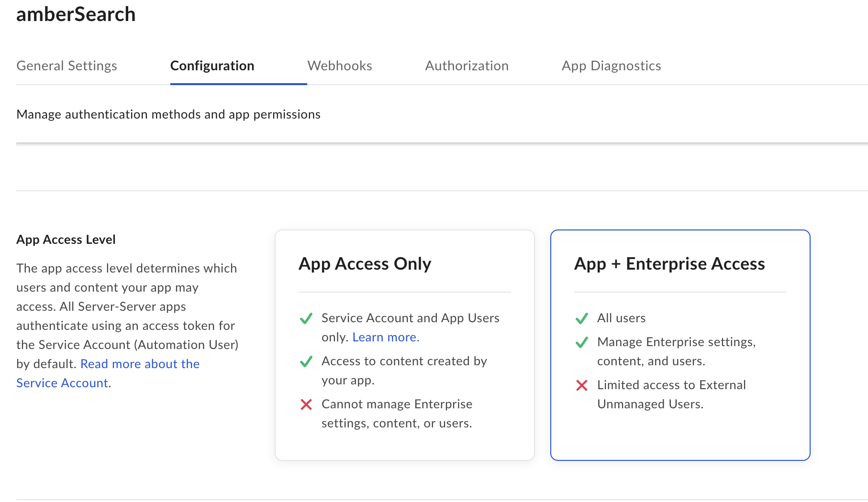This screenshot has height=502, width=868.
Task: Click Manage Enterprise settings, content, and users text
Action: [x=676, y=351]
